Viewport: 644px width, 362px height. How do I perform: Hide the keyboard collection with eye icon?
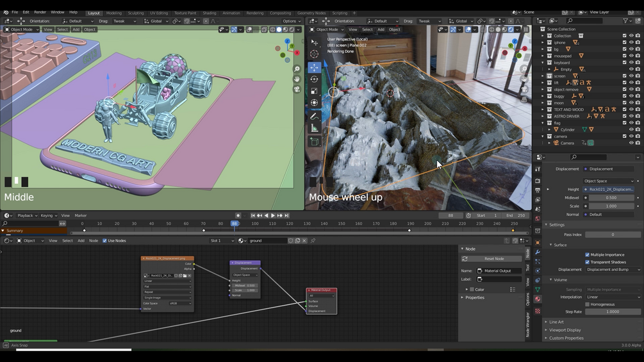pos(631,63)
